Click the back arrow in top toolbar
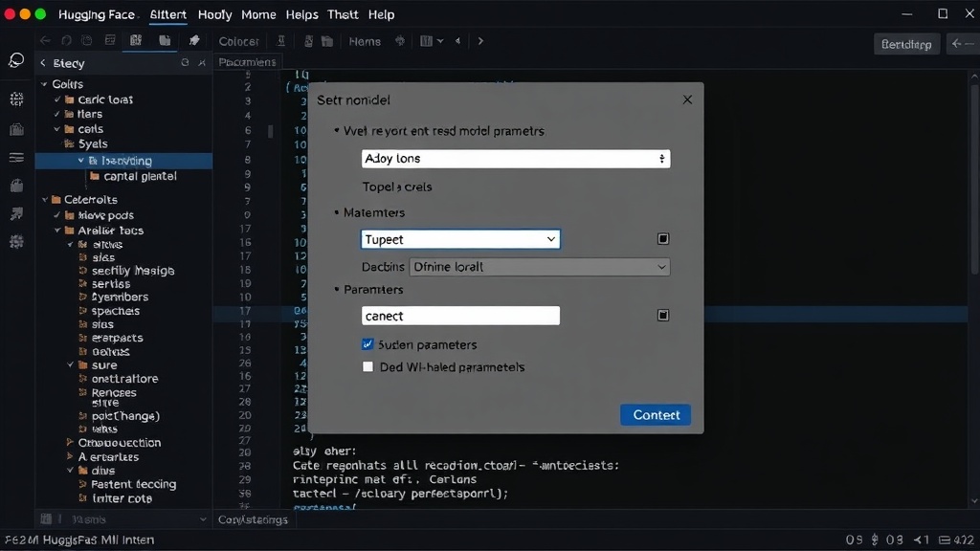 (45, 40)
